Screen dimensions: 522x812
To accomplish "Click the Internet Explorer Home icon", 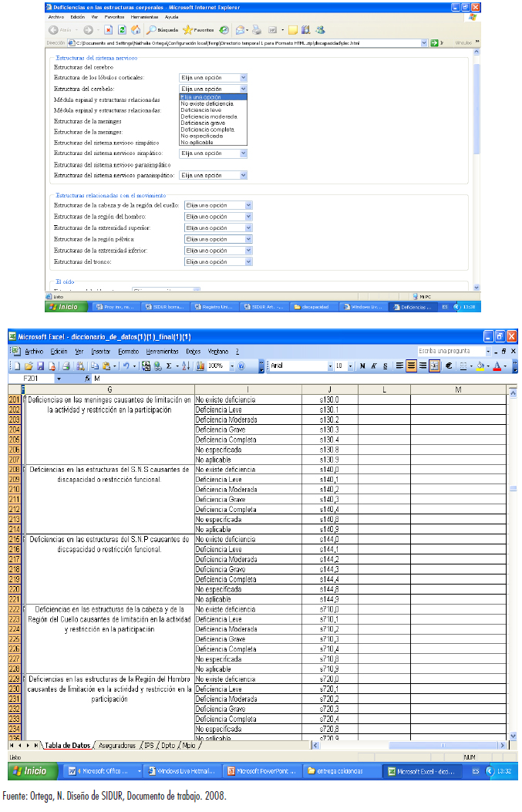I will [136, 30].
